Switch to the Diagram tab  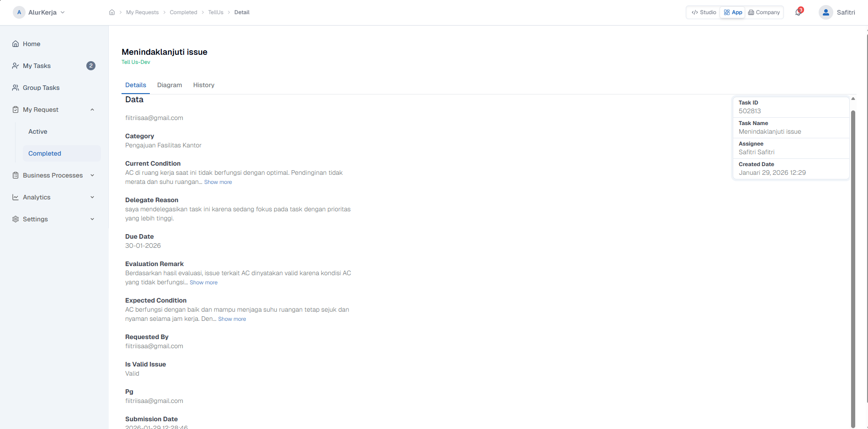click(169, 85)
